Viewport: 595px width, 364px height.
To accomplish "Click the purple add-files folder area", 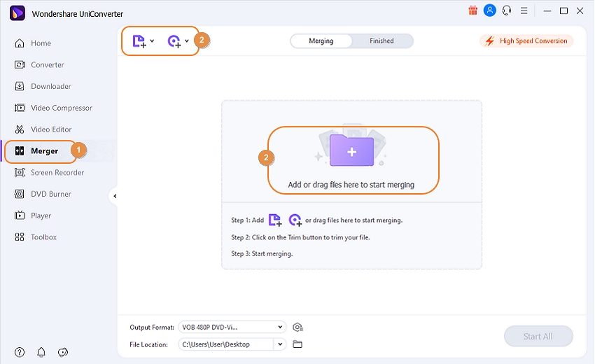I will (352, 151).
